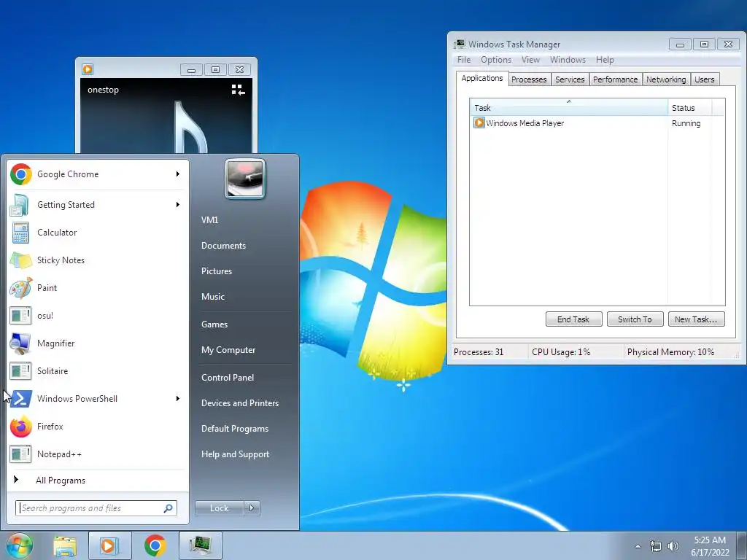Viewport: 747px width, 560px height.
Task: Open shutdown options arrow beside Lock
Action: (x=252, y=508)
